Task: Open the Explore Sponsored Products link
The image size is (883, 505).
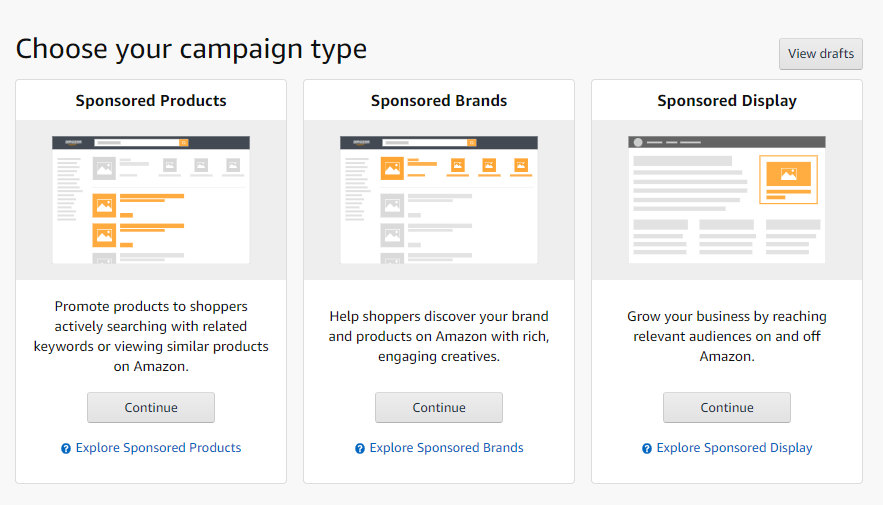Action: (158, 448)
